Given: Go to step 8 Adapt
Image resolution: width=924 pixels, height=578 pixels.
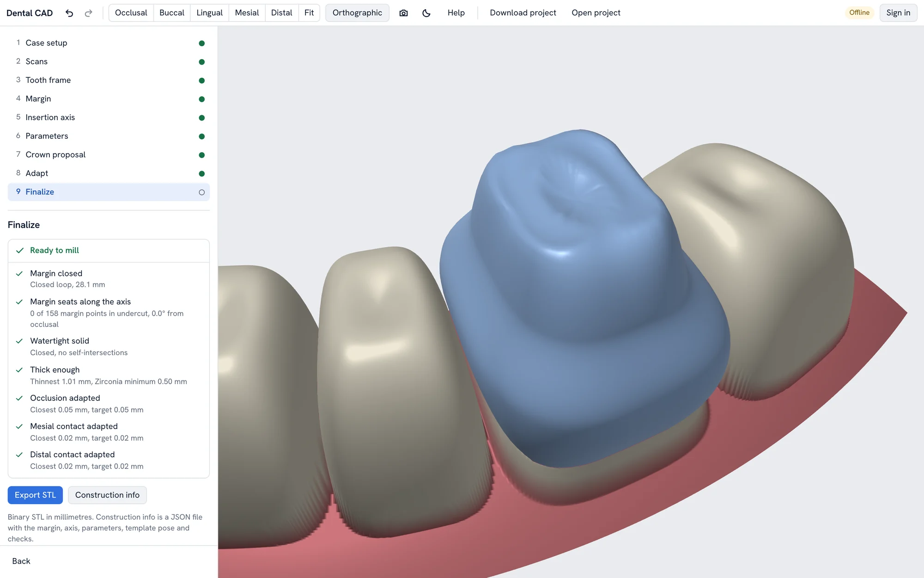Looking at the screenshot, I should coord(109,173).
